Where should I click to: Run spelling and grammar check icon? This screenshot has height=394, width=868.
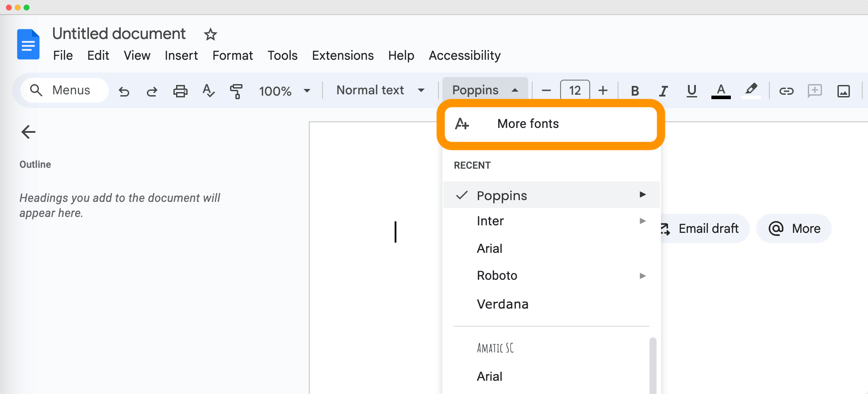(208, 91)
